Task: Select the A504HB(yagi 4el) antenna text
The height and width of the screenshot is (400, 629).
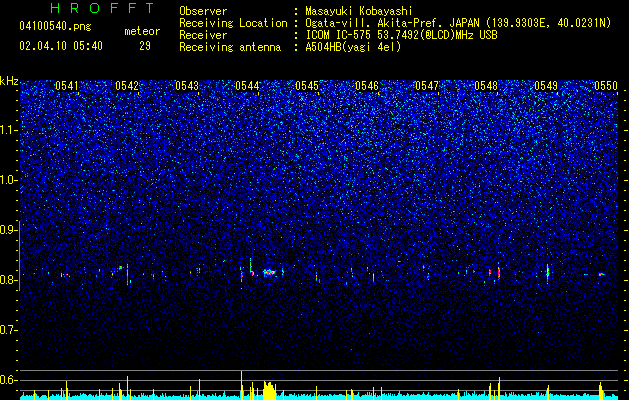Action: tap(353, 47)
